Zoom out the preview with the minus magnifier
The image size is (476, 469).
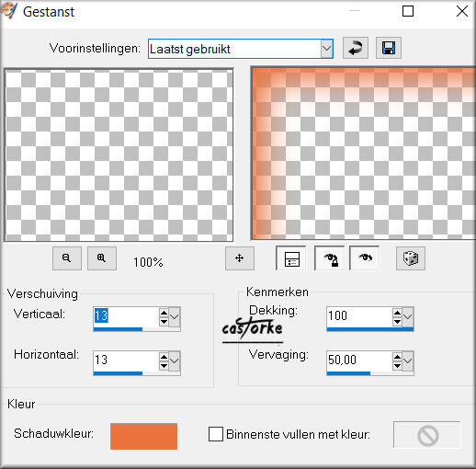tap(67, 258)
